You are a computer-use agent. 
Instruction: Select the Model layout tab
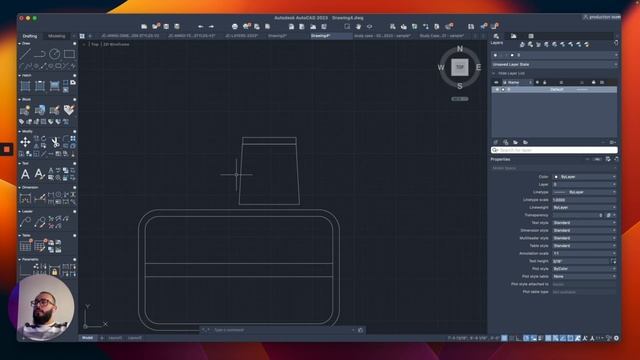87,338
